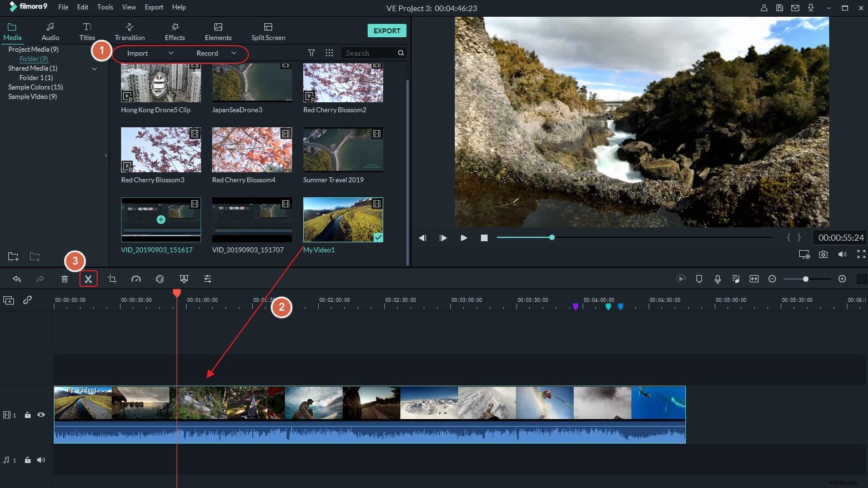
Task: Click the Undo arrow icon
Action: pyautogui.click(x=17, y=278)
